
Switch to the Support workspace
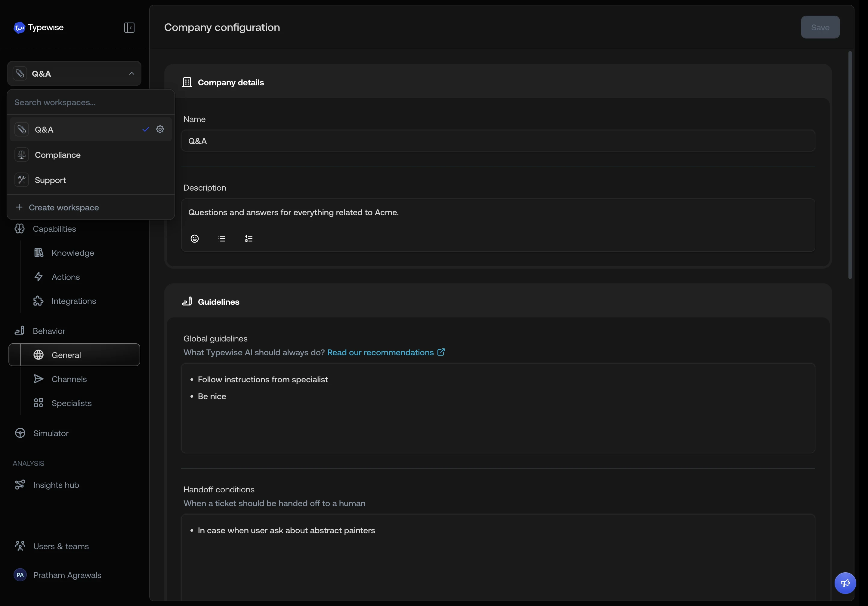coord(50,180)
